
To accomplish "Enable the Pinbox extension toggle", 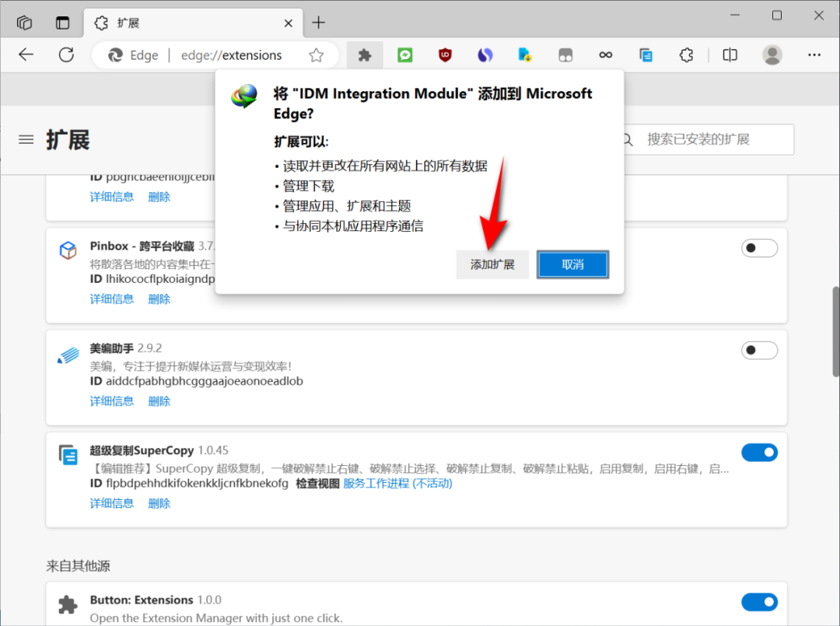I will 759,248.
